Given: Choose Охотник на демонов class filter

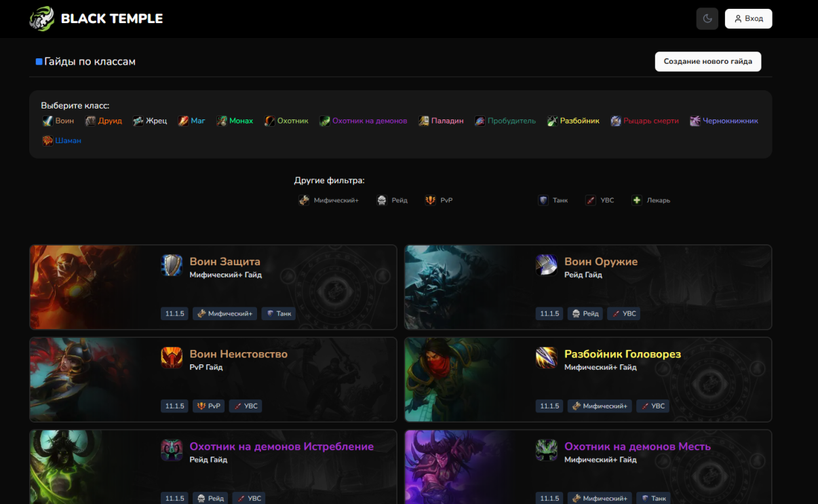Looking at the screenshot, I should pos(364,121).
